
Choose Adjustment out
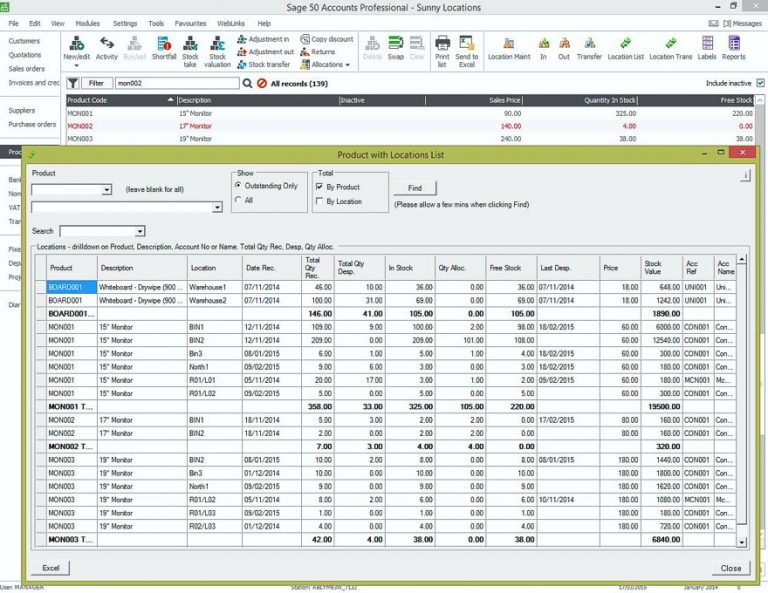tap(265, 52)
